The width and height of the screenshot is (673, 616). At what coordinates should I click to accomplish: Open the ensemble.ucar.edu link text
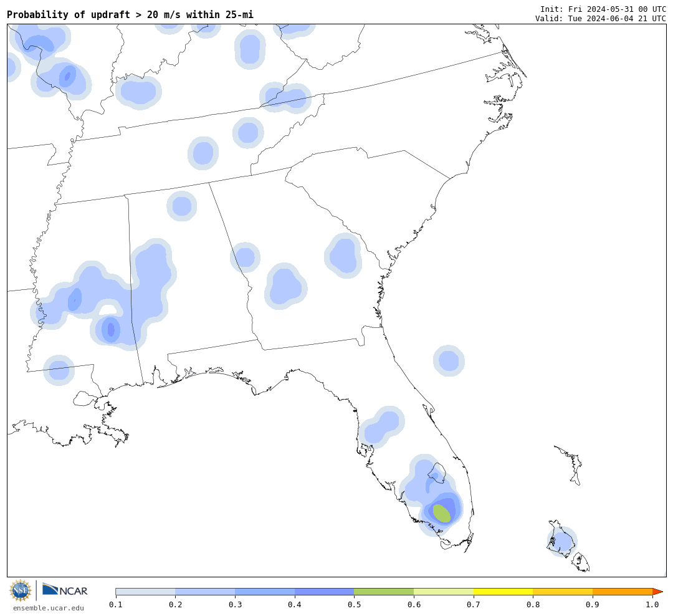49,608
